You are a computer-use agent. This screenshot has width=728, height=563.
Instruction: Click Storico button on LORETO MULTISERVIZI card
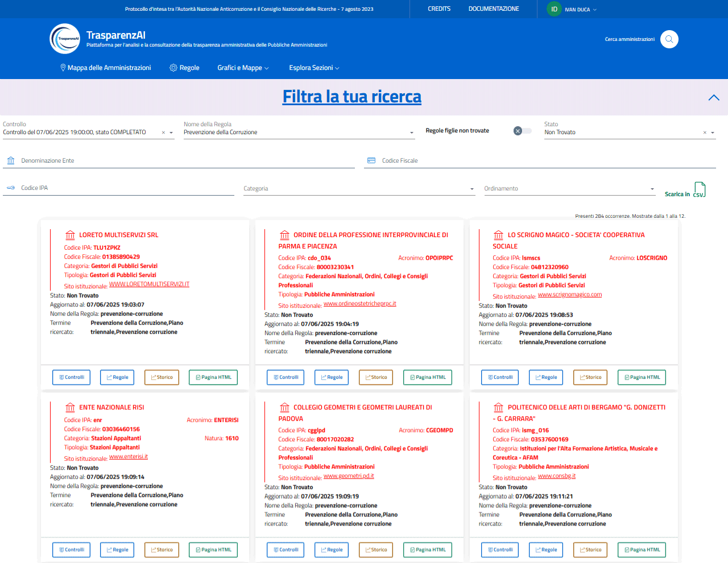point(162,378)
